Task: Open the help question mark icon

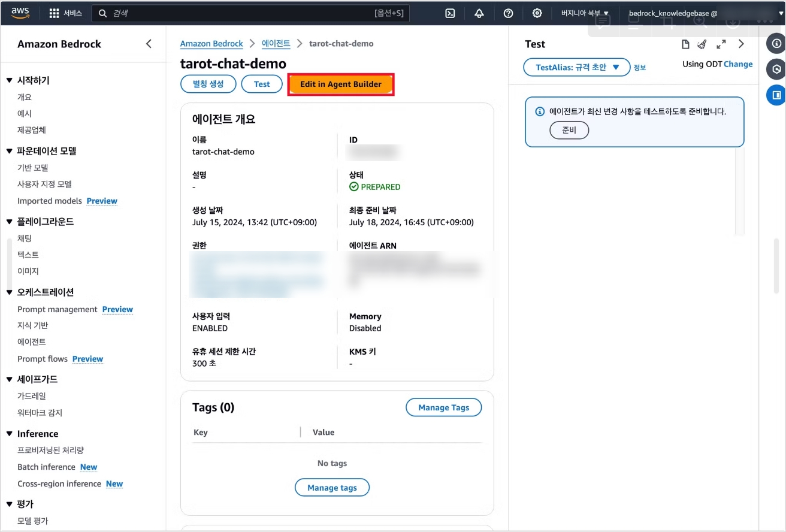Action: point(509,13)
